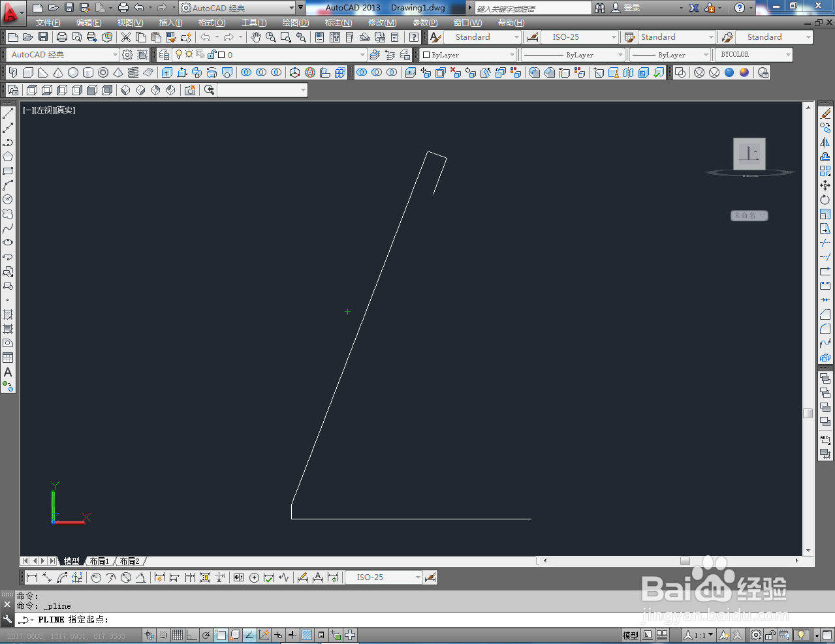Click the 未命名 UCS label below ViewCube
The image size is (835, 644).
click(x=749, y=215)
